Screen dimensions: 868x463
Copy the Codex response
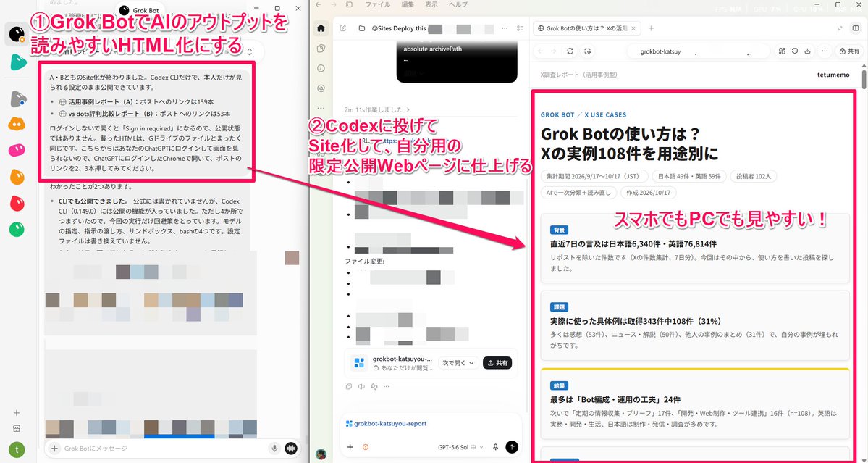tap(348, 387)
